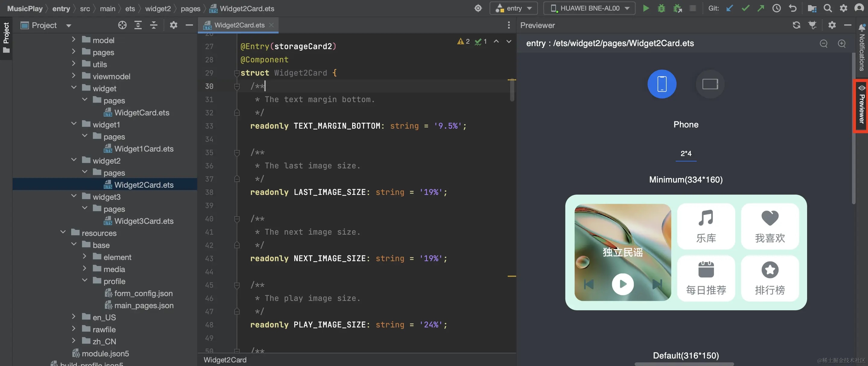Click the green Run button
The image size is (868, 366).
coord(645,8)
